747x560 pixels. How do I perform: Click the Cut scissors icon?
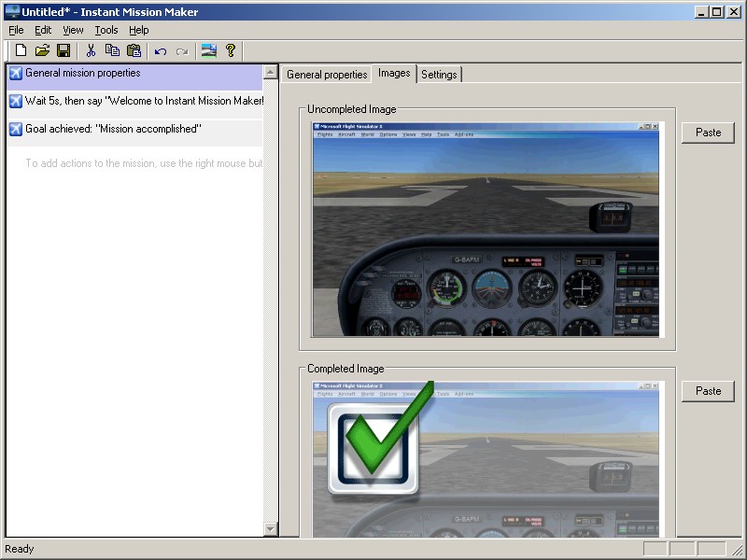[x=91, y=50]
